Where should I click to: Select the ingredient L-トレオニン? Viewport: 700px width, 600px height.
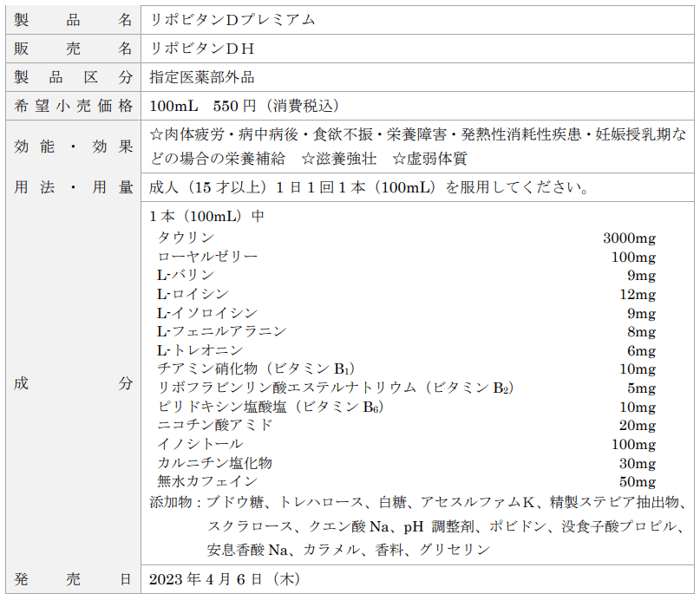(x=200, y=349)
